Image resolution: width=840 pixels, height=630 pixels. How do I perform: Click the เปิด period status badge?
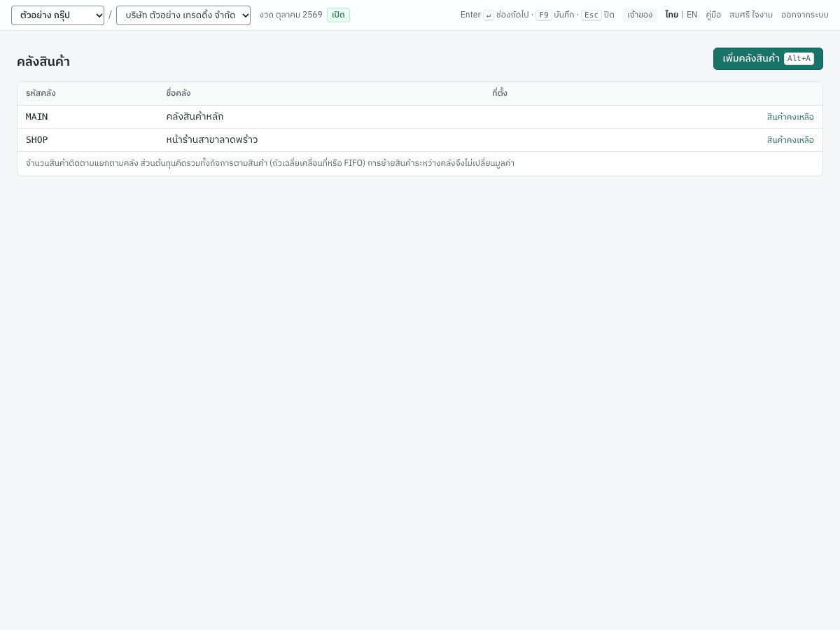click(338, 15)
